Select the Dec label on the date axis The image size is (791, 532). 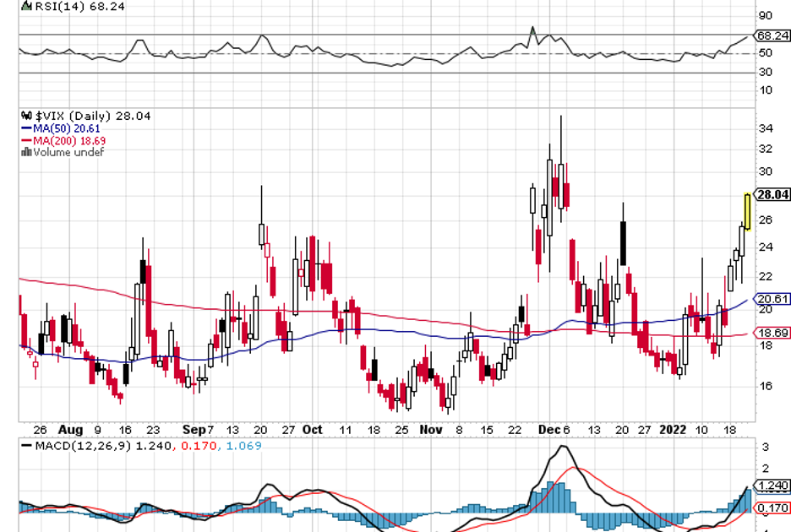click(546, 429)
